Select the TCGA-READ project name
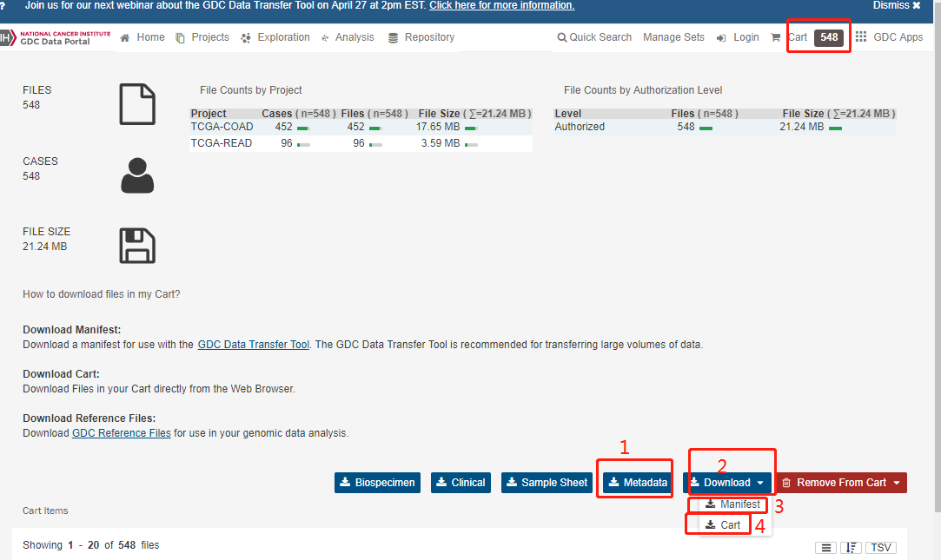Viewport: 941px width, 560px height. click(222, 143)
